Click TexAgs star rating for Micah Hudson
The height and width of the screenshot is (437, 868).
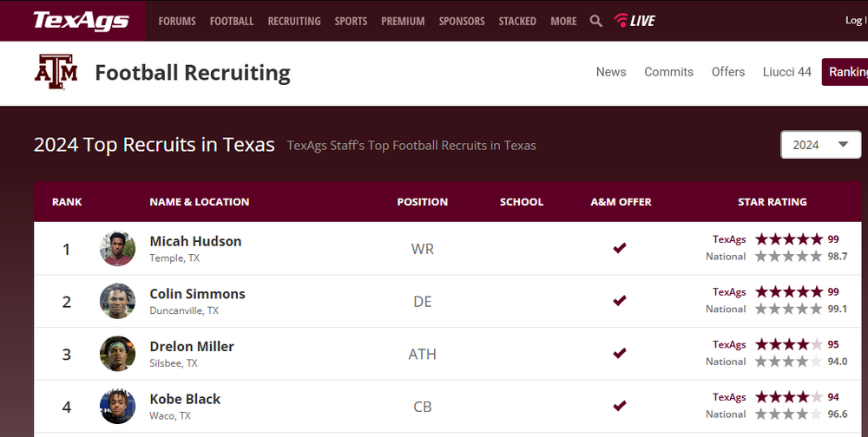[x=788, y=239]
